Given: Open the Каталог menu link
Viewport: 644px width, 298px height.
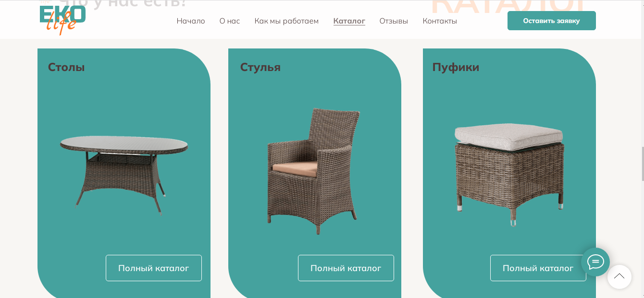Looking at the screenshot, I should tap(349, 21).
